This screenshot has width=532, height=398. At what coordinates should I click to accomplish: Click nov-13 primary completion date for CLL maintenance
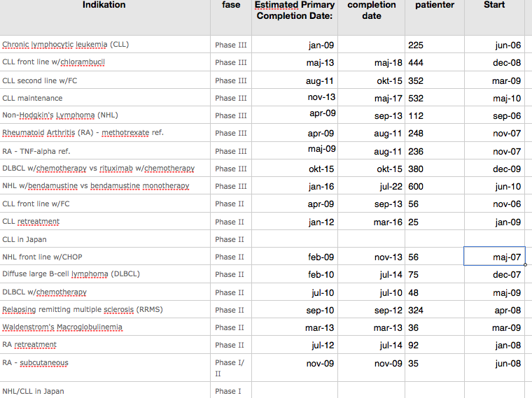(x=295, y=98)
